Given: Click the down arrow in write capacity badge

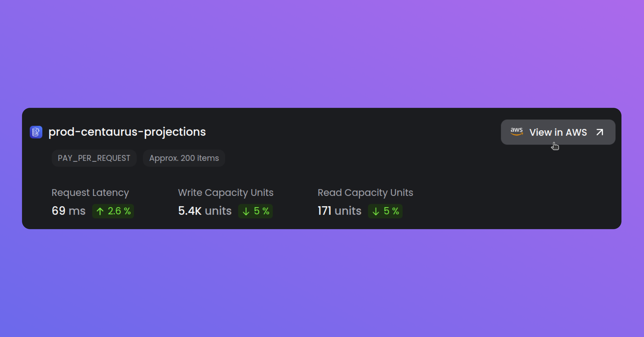Looking at the screenshot, I should point(246,211).
